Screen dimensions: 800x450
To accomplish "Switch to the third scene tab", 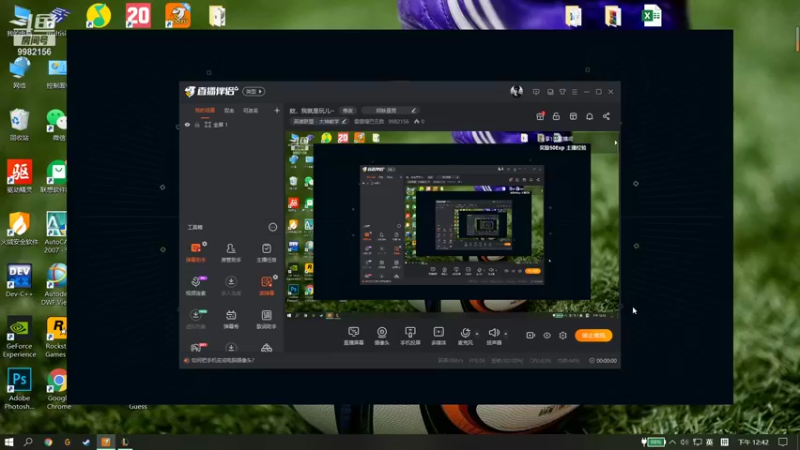I will [x=251, y=110].
